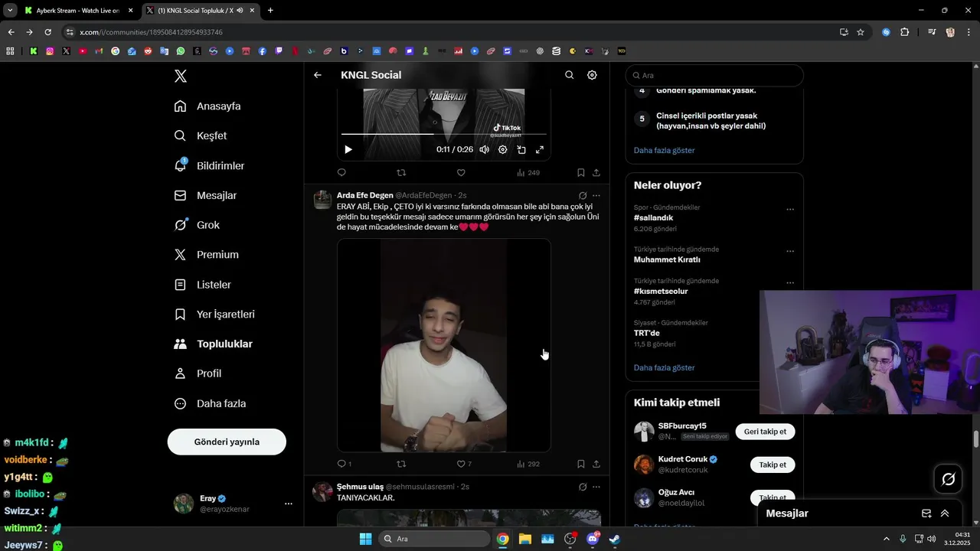Open options for Muhammet Kıratlı trend
The image size is (980, 551).
(790, 251)
